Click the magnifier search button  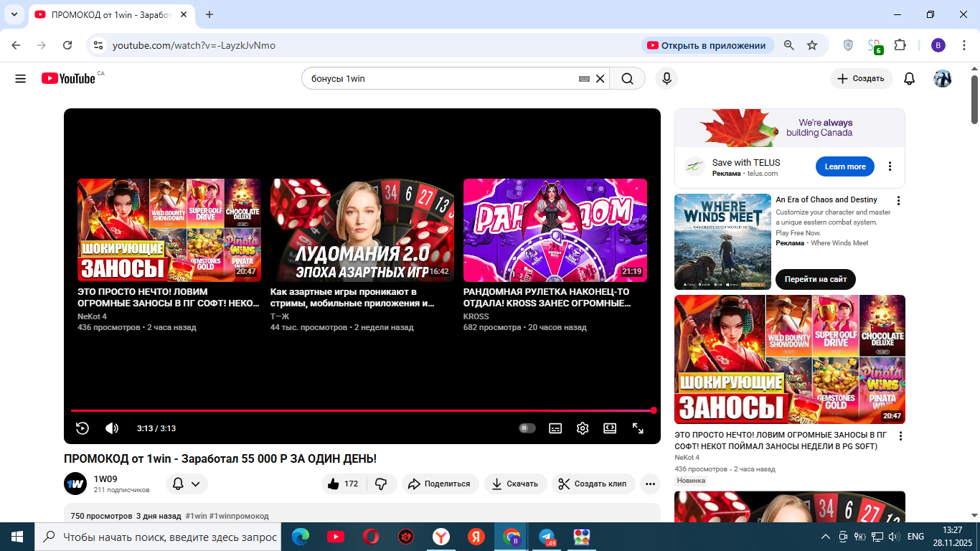628,79
